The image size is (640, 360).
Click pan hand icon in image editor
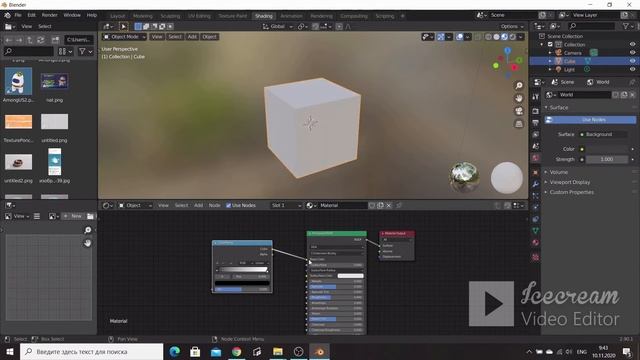click(x=87, y=243)
